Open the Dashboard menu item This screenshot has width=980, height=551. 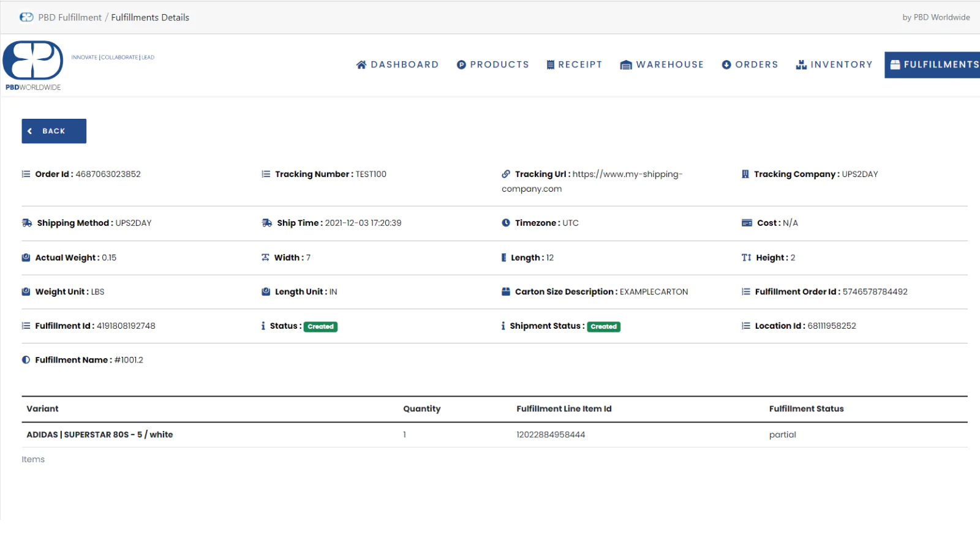click(x=398, y=65)
